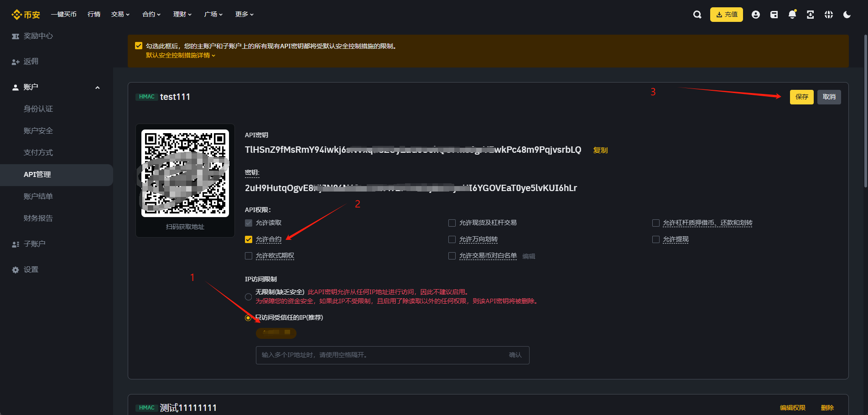Uncheck the 允许合约 checkbox
Viewport: 868px width, 415px height.
(249, 239)
